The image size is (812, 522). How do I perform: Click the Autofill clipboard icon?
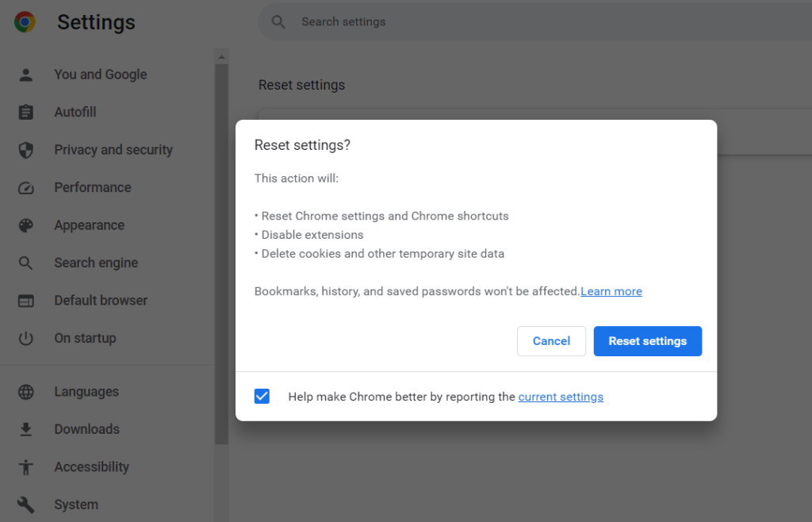(26, 113)
